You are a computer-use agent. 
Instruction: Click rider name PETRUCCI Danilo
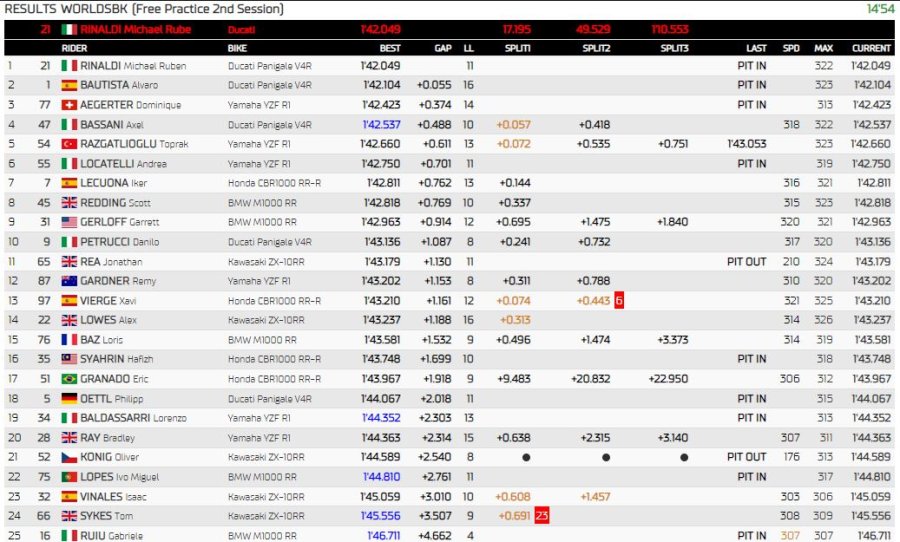(x=120, y=242)
